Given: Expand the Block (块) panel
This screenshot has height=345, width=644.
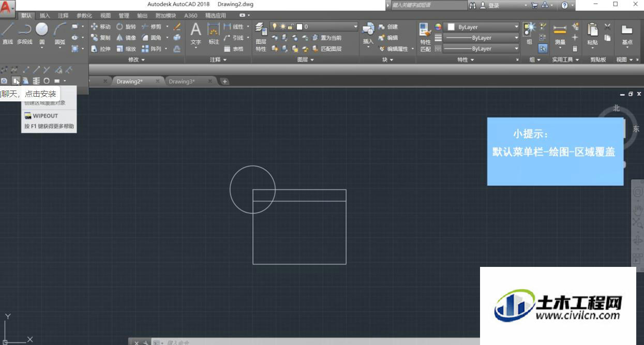Looking at the screenshot, I should (388, 60).
